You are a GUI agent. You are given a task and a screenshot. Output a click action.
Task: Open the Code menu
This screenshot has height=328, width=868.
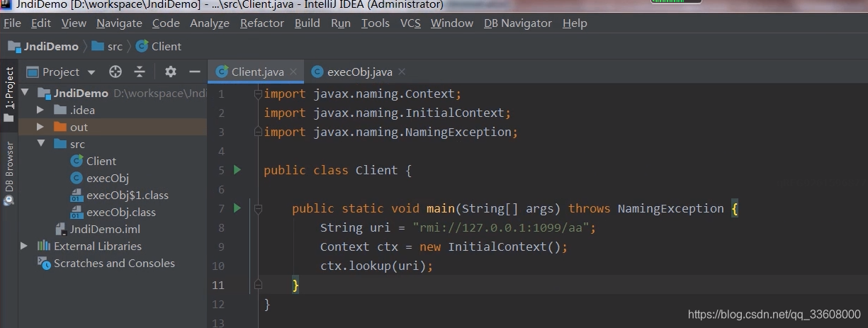[x=166, y=23]
